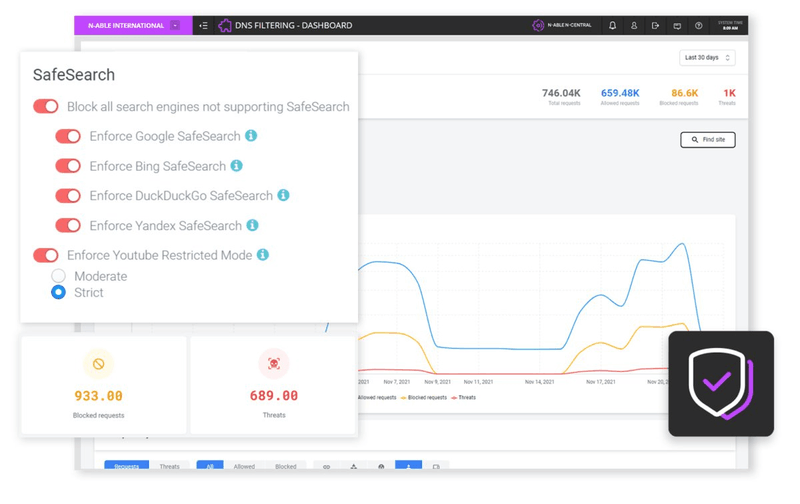Click the 86.6K blocked requests stat
Image resolution: width=800 pixels, height=504 pixels.
point(680,96)
